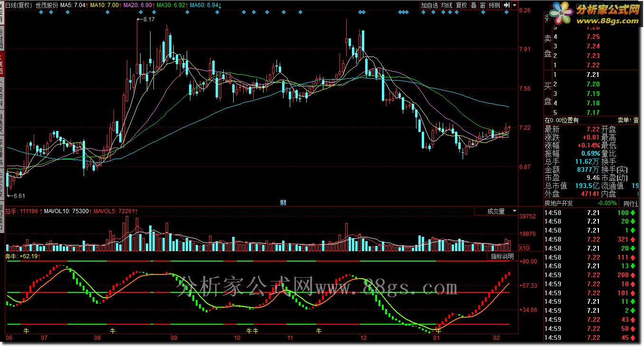Open the chart toolbar dropdown arrow

(514, 5)
